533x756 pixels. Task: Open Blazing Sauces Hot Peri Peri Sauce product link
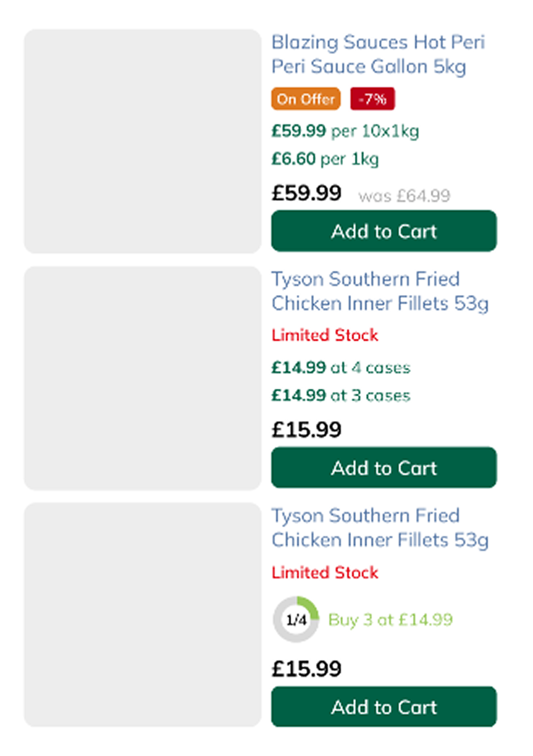[377, 54]
